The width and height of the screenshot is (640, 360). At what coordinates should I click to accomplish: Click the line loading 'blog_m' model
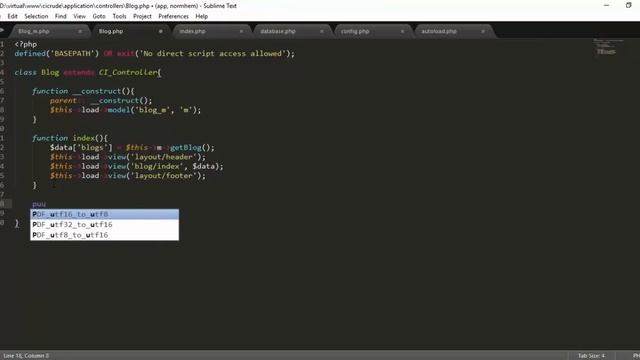click(x=126, y=110)
